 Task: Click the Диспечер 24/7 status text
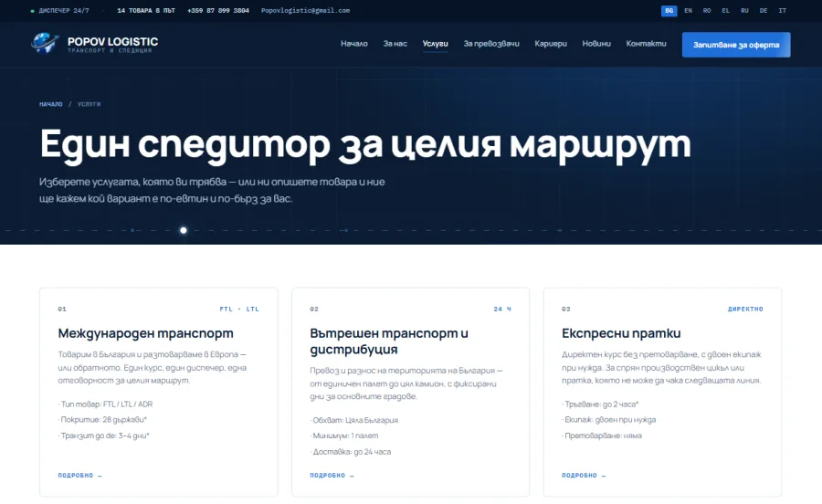pos(60,10)
